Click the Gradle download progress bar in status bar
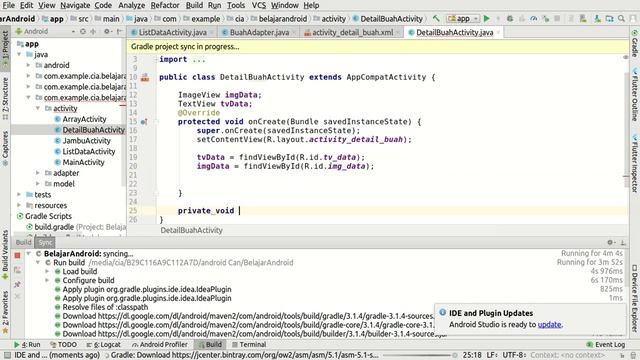Image resolution: width=640 pixels, height=360 pixels. point(418,355)
